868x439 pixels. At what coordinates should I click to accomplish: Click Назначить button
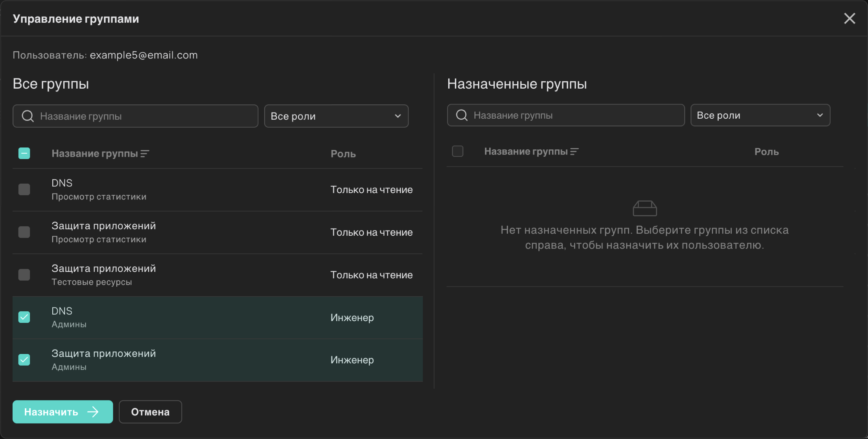pos(63,412)
